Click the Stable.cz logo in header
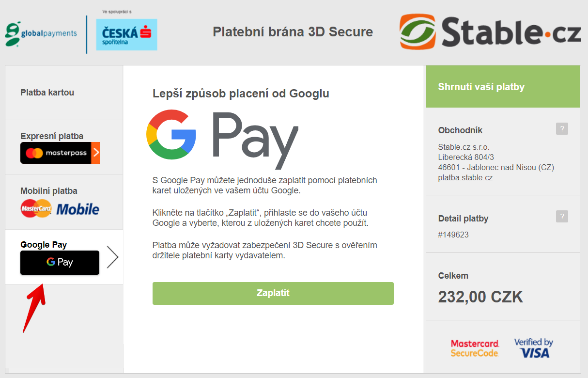The image size is (588, 378). point(490,31)
